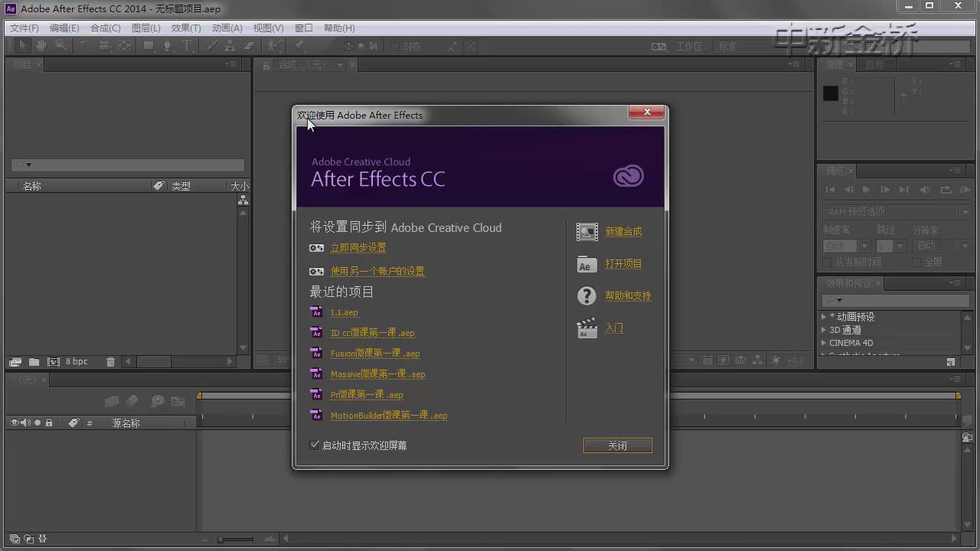Select the Brush tool in toolbar
Screen dimensions: 980x551
[211, 46]
